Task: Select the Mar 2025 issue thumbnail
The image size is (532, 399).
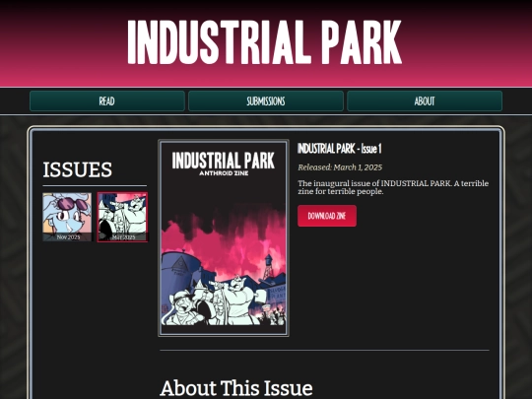Action: pos(122,217)
